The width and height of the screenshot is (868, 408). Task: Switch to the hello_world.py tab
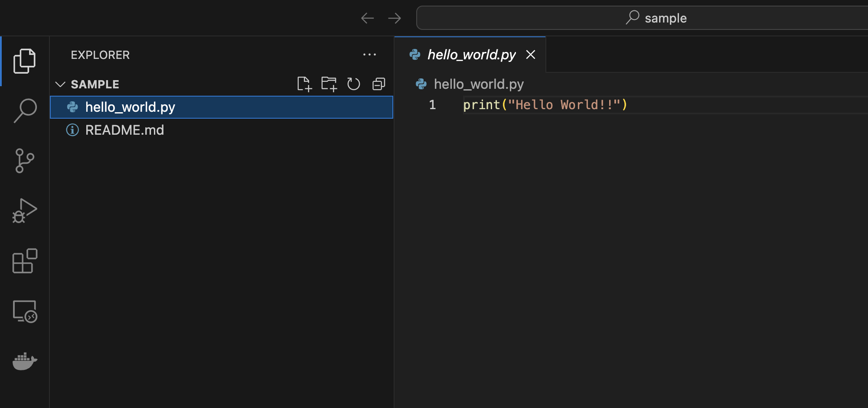(472, 55)
